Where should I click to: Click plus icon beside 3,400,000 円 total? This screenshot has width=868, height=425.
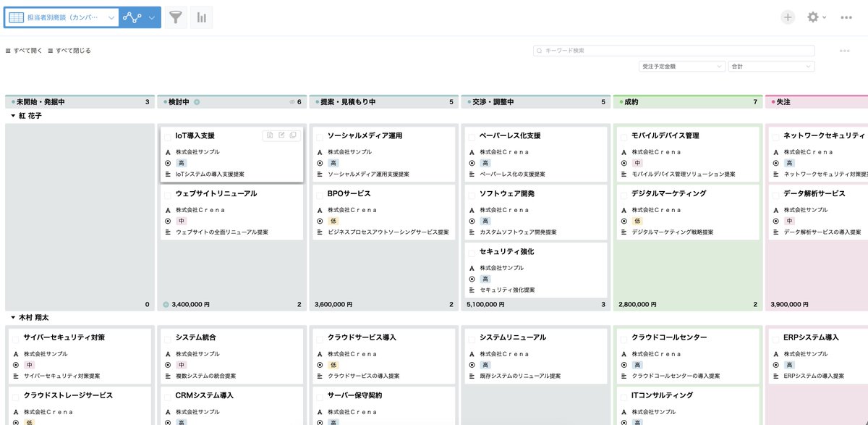point(166,305)
